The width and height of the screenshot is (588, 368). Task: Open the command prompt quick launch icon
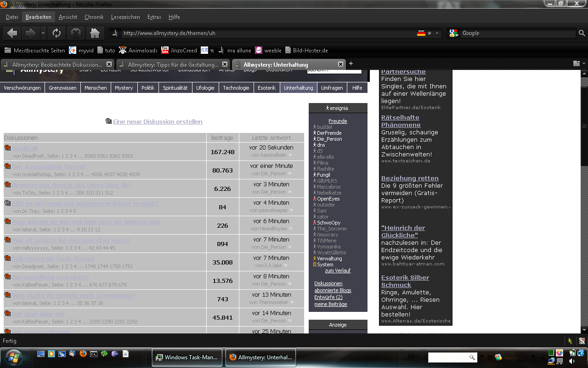coord(94,354)
